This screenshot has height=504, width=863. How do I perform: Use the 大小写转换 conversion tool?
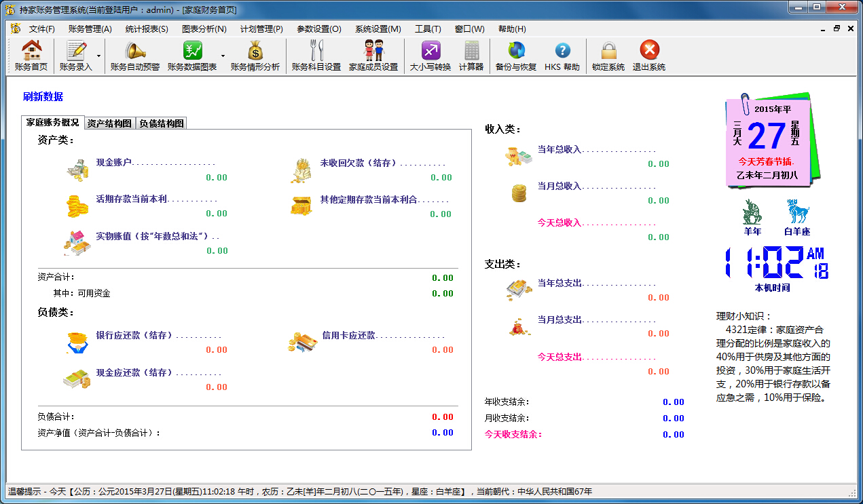[429, 54]
